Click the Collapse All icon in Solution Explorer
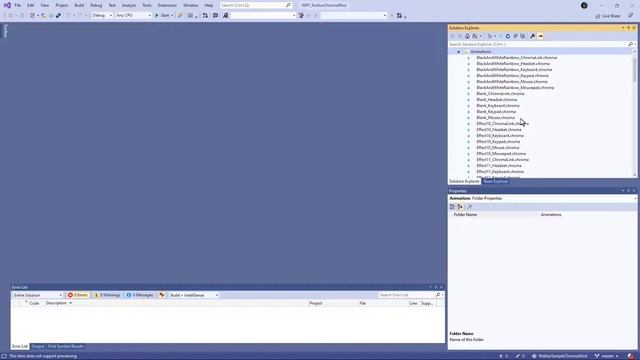This screenshot has width=640, height=360. (515, 36)
